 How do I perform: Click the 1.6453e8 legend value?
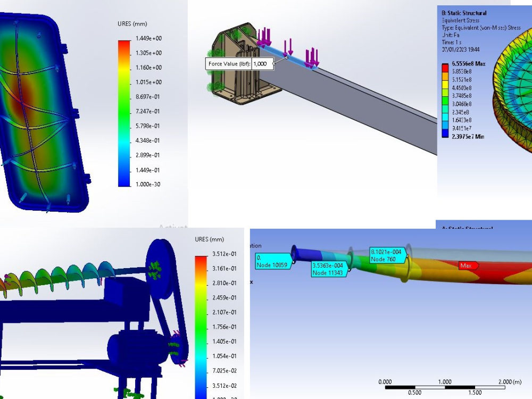click(461, 120)
